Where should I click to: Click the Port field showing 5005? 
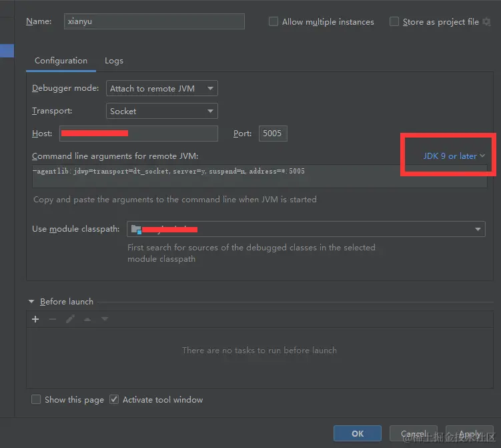click(273, 134)
